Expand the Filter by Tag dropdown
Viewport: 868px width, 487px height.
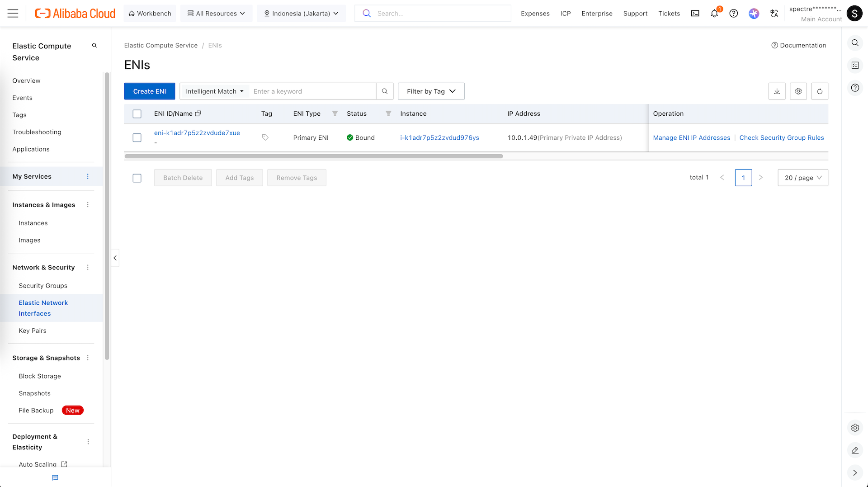[431, 91]
